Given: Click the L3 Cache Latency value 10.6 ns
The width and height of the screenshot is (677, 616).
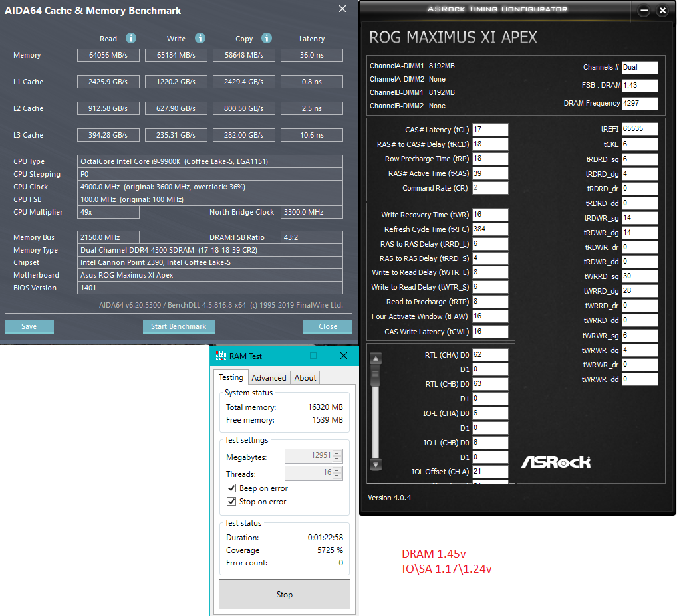Looking at the screenshot, I should pos(312,135).
